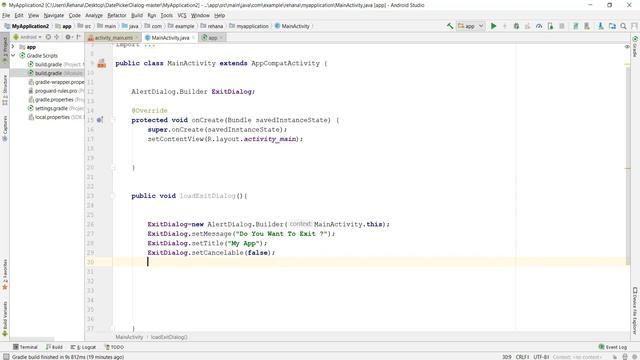Click the Stop icon in the toolbar
The width and height of the screenshot is (640, 360).
[562, 26]
